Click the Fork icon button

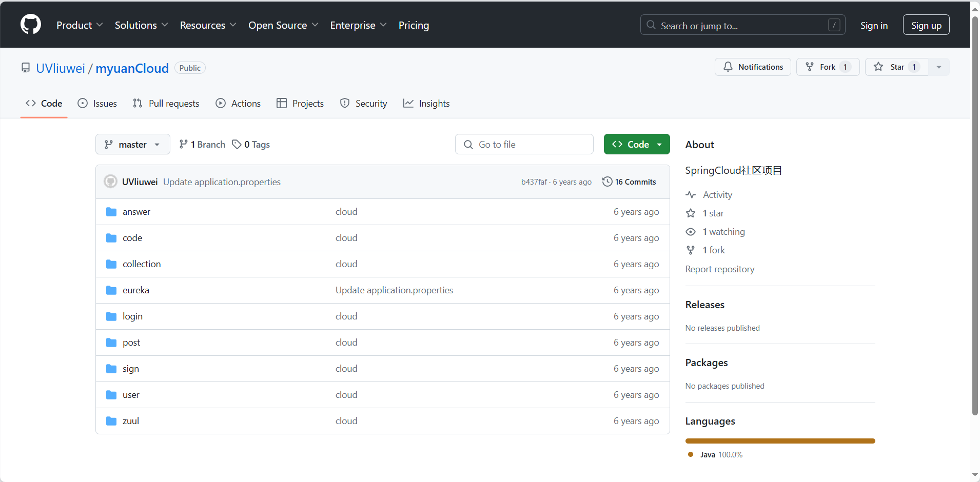[x=810, y=67]
